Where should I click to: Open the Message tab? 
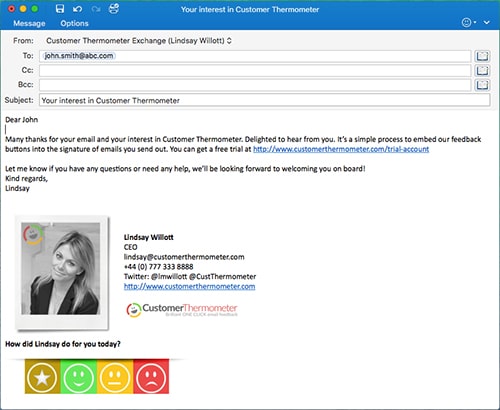pyautogui.click(x=29, y=23)
